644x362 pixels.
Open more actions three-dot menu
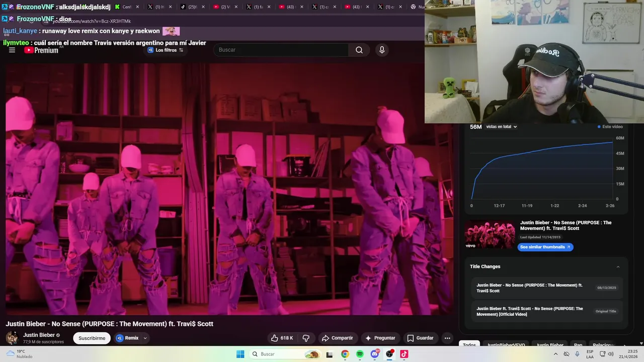click(447, 338)
